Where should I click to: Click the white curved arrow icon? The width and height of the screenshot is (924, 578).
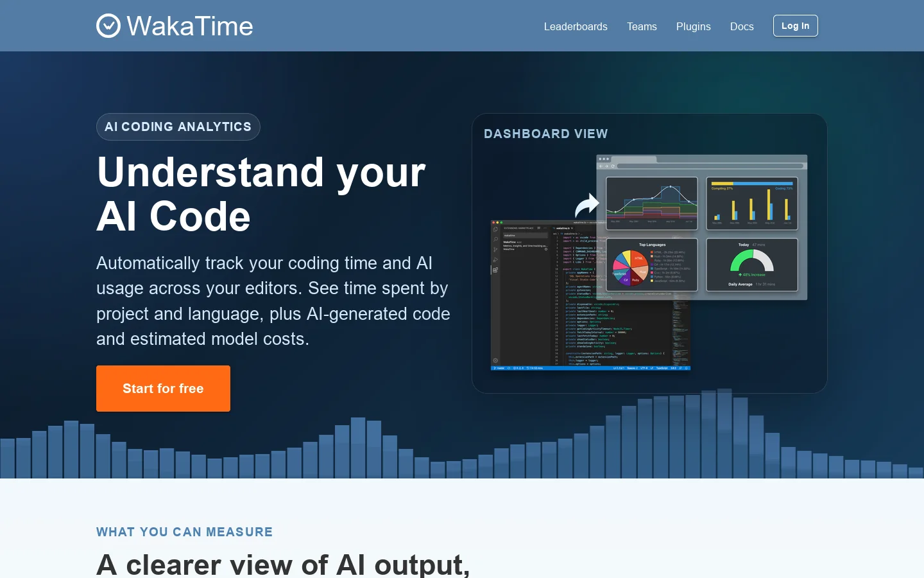point(586,206)
